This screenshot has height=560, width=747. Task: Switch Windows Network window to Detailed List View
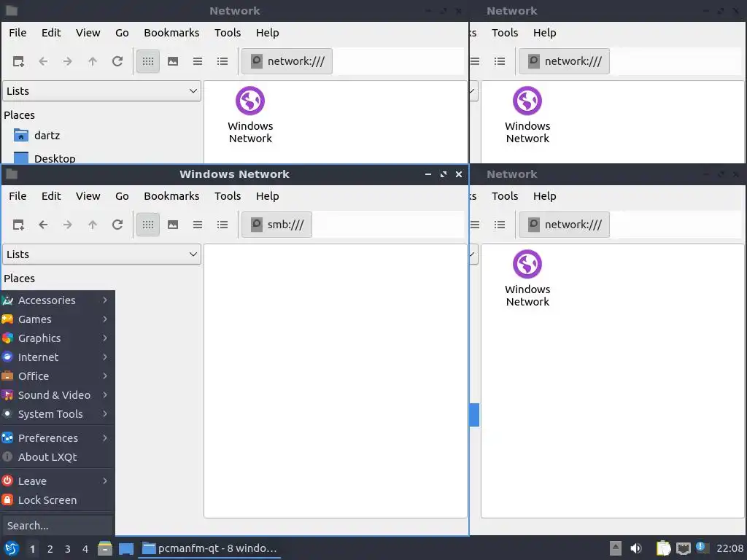click(222, 225)
